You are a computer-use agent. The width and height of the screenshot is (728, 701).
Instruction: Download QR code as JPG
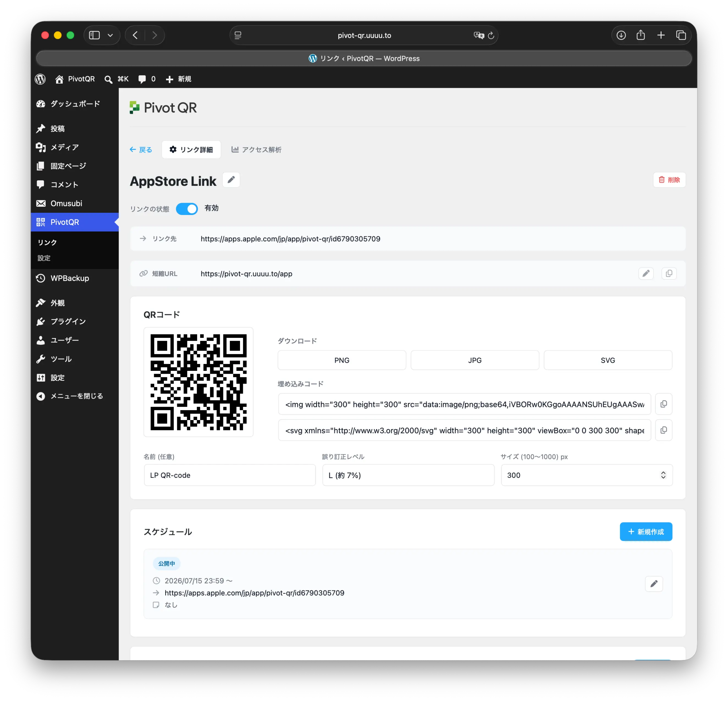pyautogui.click(x=475, y=360)
